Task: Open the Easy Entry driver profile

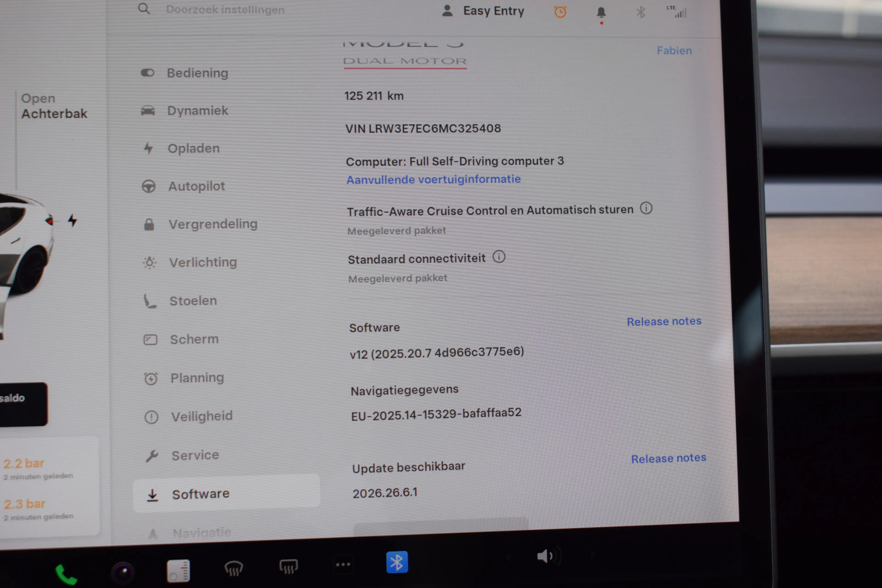Action: [x=483, y=11]
